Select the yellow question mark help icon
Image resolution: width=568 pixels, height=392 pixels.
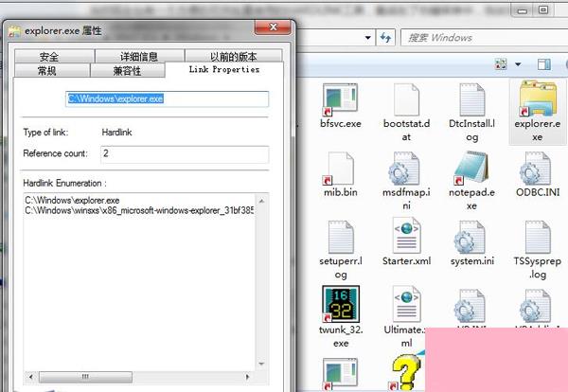coord(406,373)
